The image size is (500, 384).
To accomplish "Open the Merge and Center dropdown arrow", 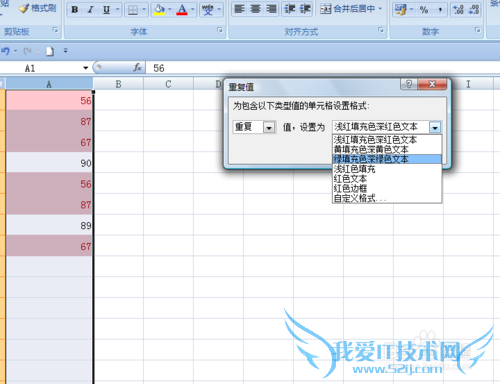I will click(380, 9).
